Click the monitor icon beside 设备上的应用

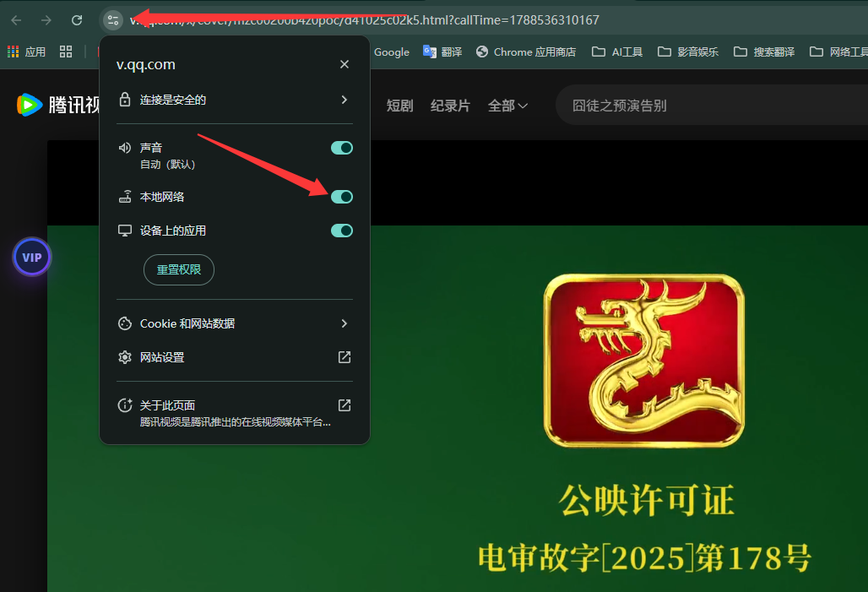pos(125,231)
